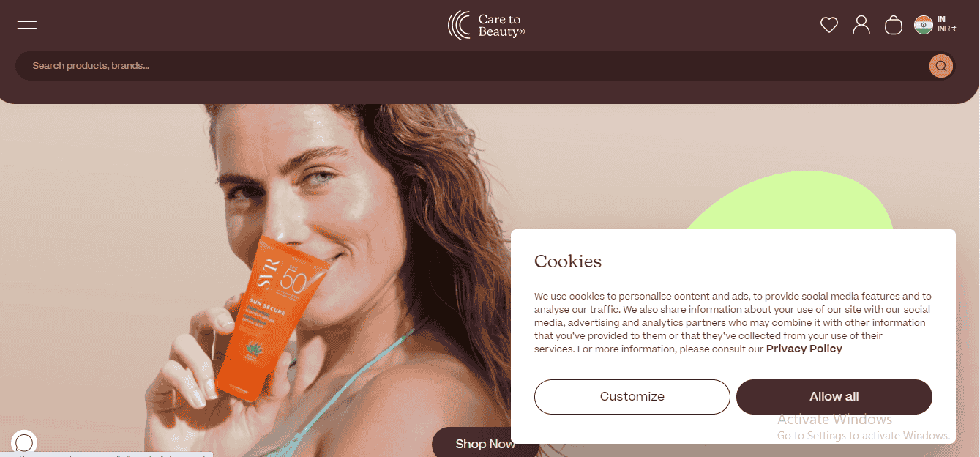Click the Shop Now banner button
This screenshot has height=457, width=980.
(485, 442)
